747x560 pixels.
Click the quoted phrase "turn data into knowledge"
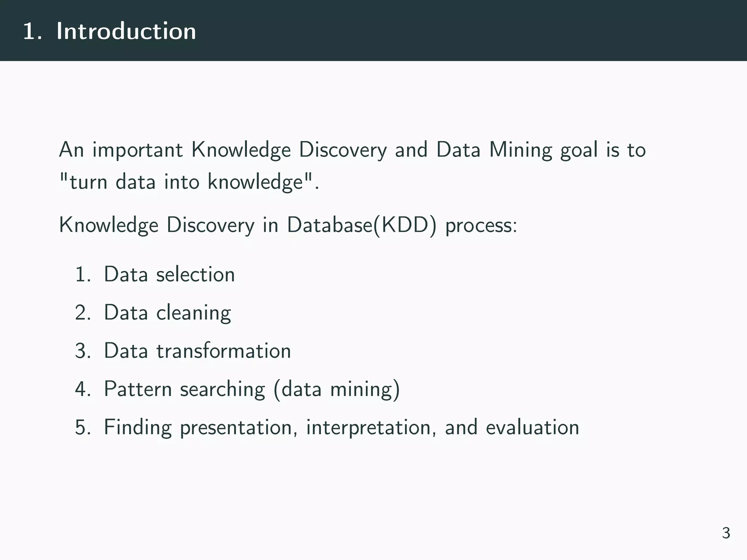point(186,182)
